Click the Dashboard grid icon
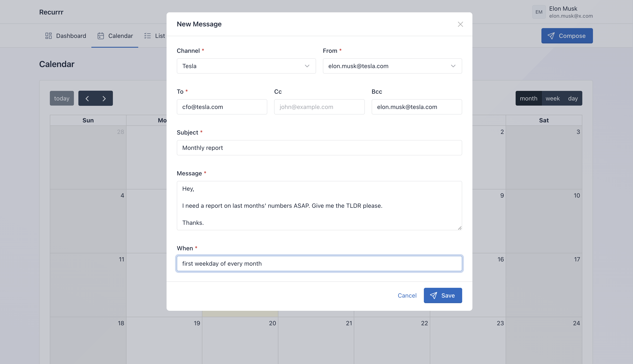The width and height of the screenshot is (633, 364). point(48,36)
